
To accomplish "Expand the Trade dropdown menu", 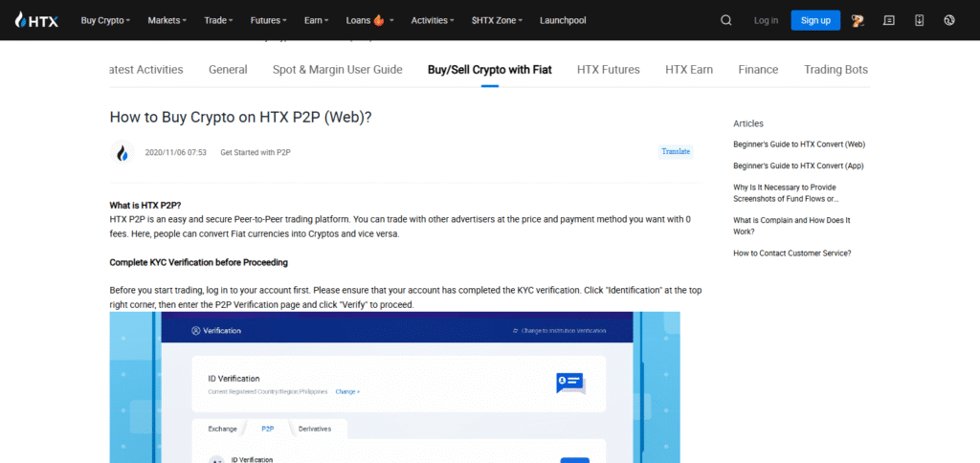I will click(218, 20).
